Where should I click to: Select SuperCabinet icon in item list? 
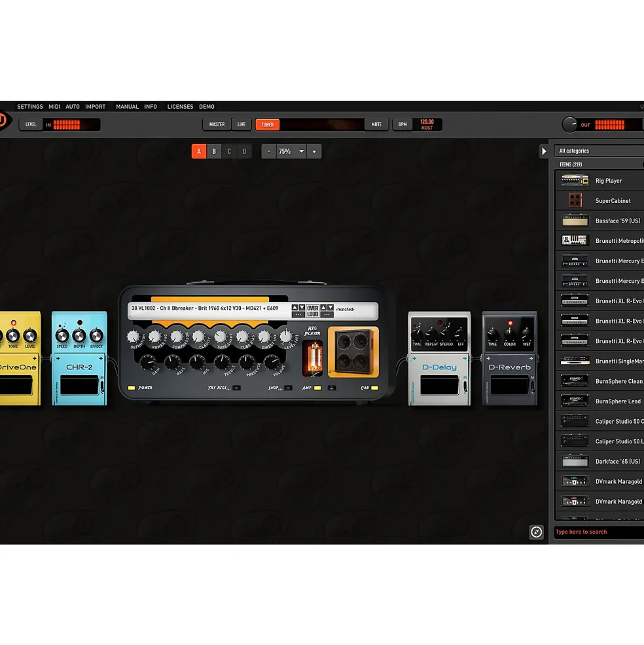(575, 200)
